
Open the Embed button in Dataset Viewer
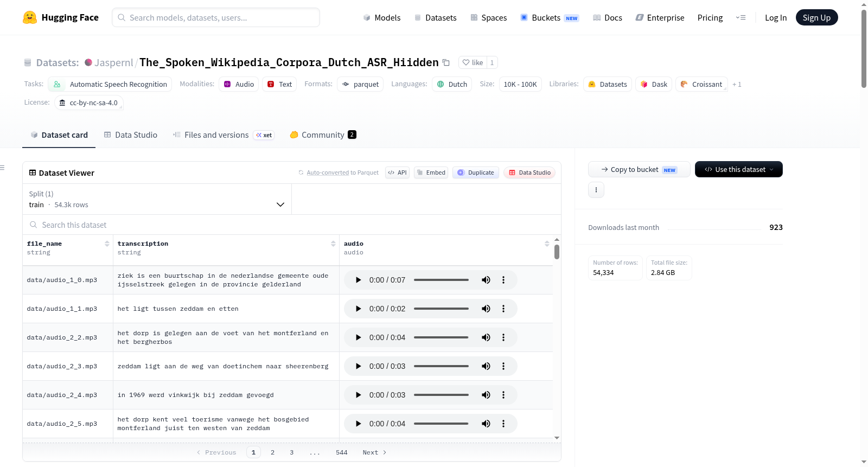[431, 172]
